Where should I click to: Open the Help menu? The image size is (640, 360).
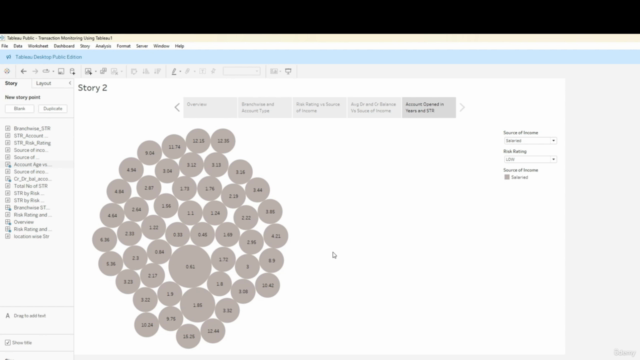(x=179, y=46)
